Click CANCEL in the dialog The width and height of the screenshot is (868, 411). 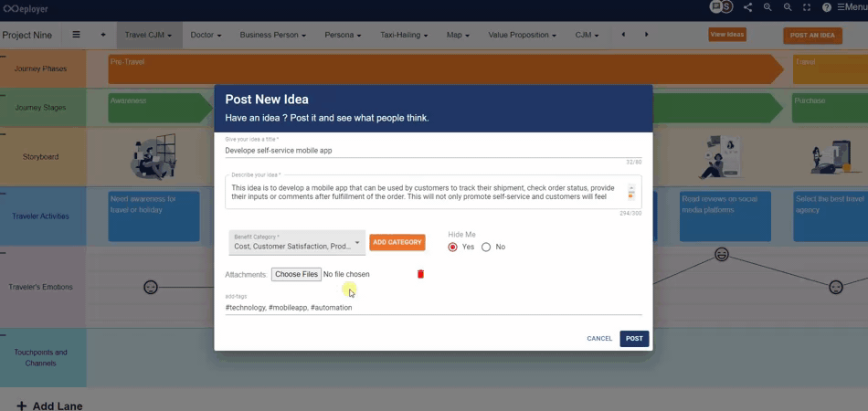599,339
